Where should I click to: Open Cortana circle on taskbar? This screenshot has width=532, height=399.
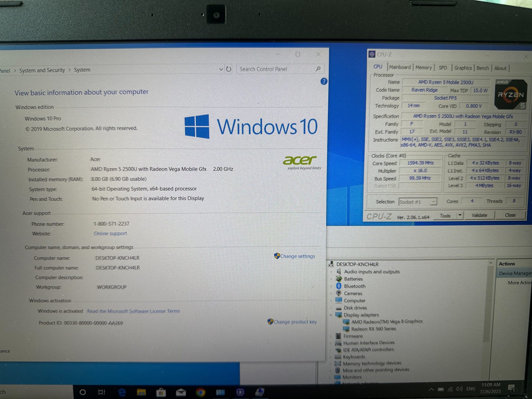(x=83, y=392)
